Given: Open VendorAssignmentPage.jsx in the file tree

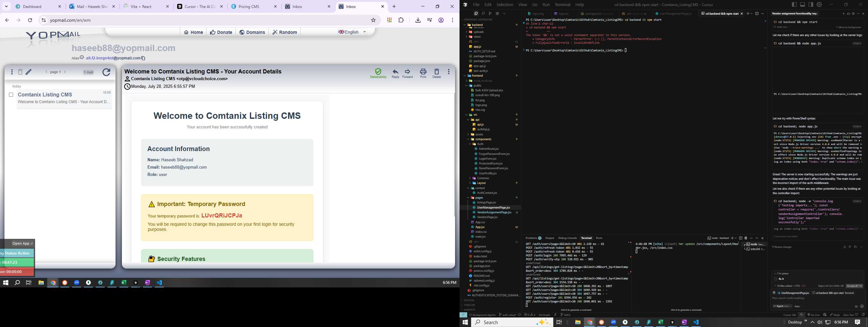Looking at the screenshot, I should point(494,212).
